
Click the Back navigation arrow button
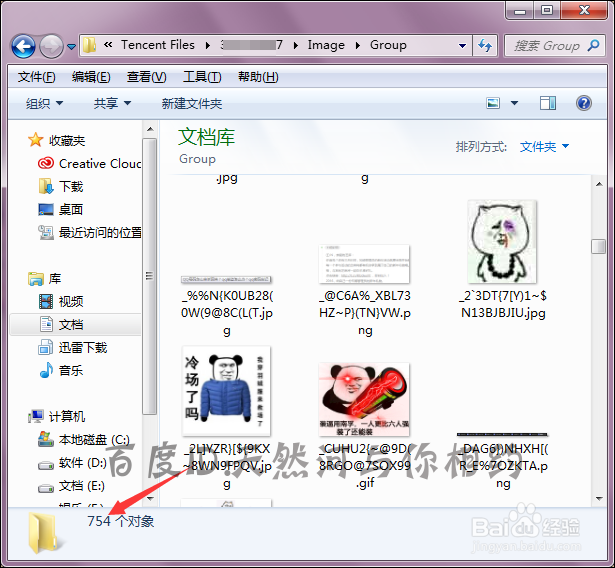tap(23, 46)
